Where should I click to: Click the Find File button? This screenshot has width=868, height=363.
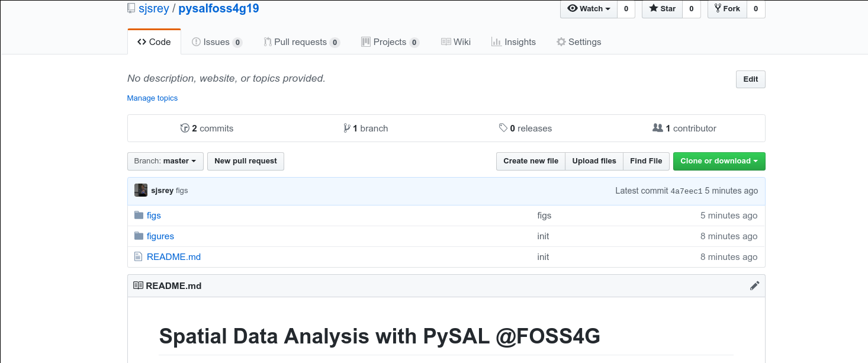point(646,161)
